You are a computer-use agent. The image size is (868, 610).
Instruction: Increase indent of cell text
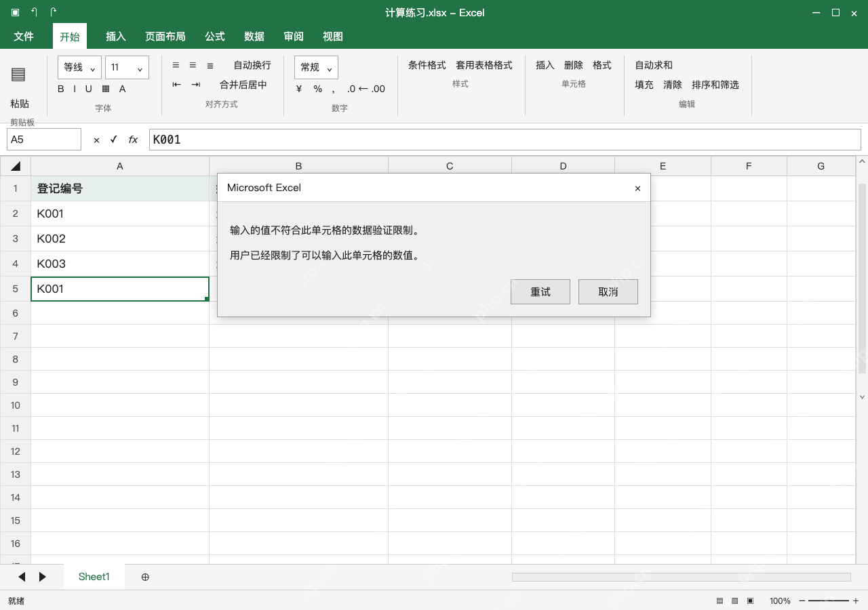pos(196,85)
